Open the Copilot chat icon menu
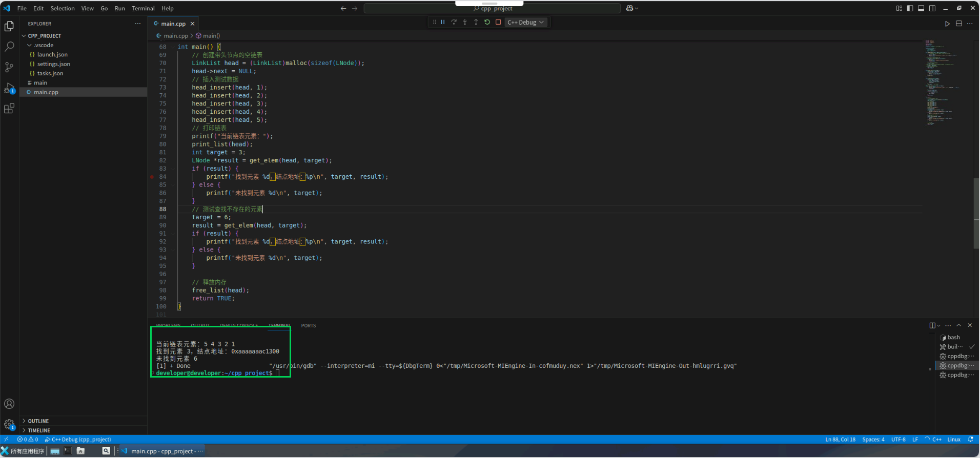This screenshot has width=980, height=458. (632, 8)
